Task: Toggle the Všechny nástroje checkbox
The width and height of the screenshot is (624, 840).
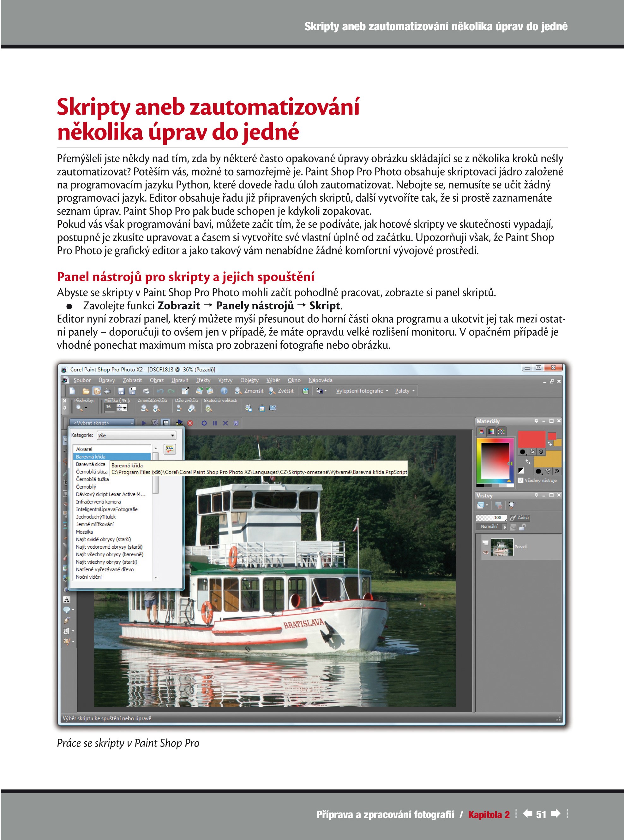Action: 520,480
